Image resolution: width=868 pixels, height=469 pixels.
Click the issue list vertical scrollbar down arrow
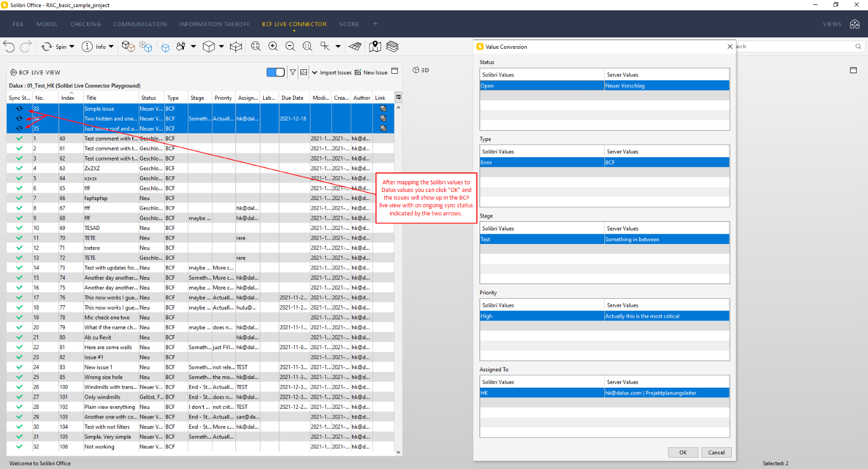tap(398, 452)
